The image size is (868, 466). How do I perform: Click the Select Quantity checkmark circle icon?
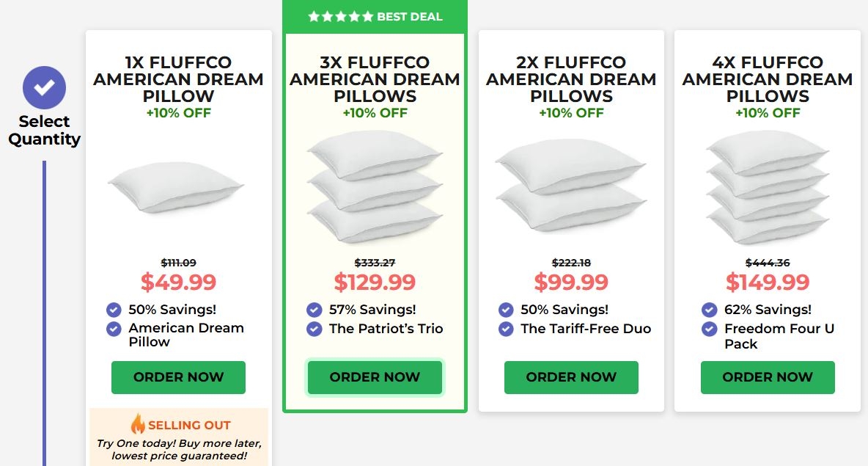pyautogui.click(x=44, y=87)
